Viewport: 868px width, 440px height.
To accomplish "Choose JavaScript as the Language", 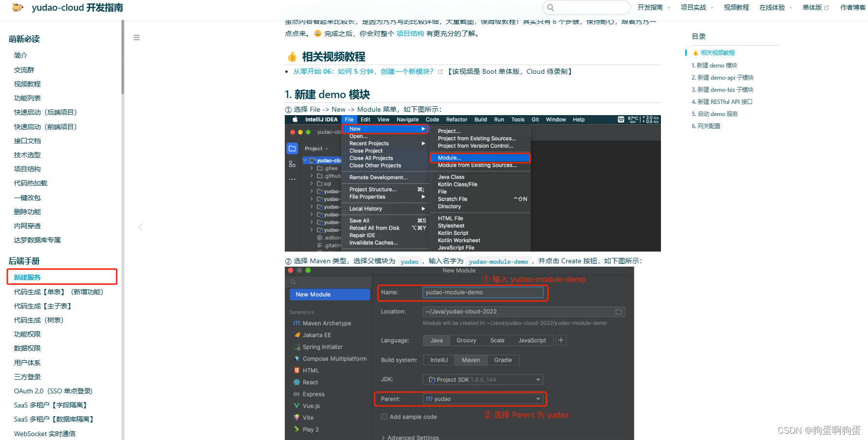I will 532,340.
